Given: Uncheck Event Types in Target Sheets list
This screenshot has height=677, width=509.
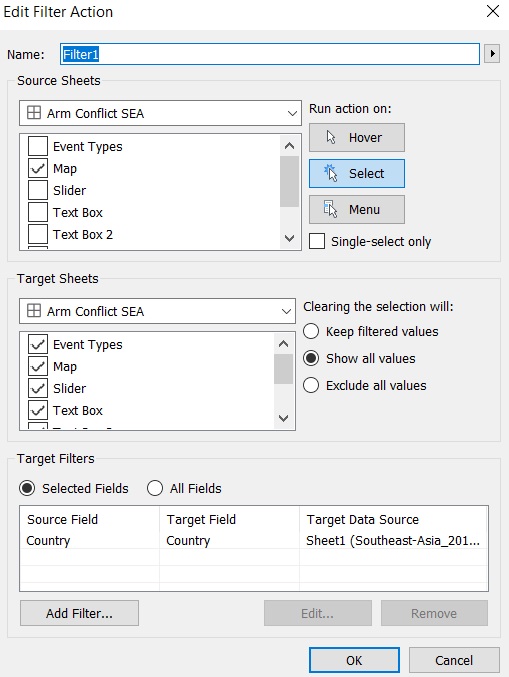Looking at the screenshot, I should pos(38,345).
